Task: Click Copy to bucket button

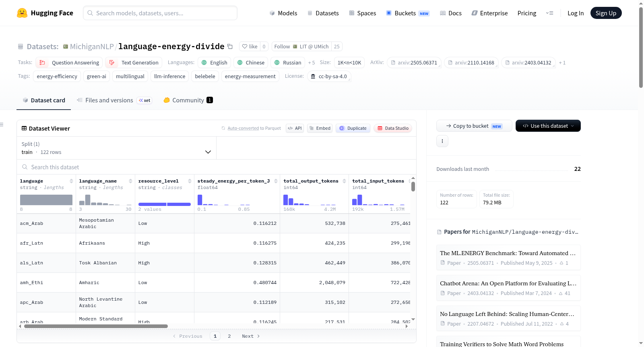Action: point(474,126)
